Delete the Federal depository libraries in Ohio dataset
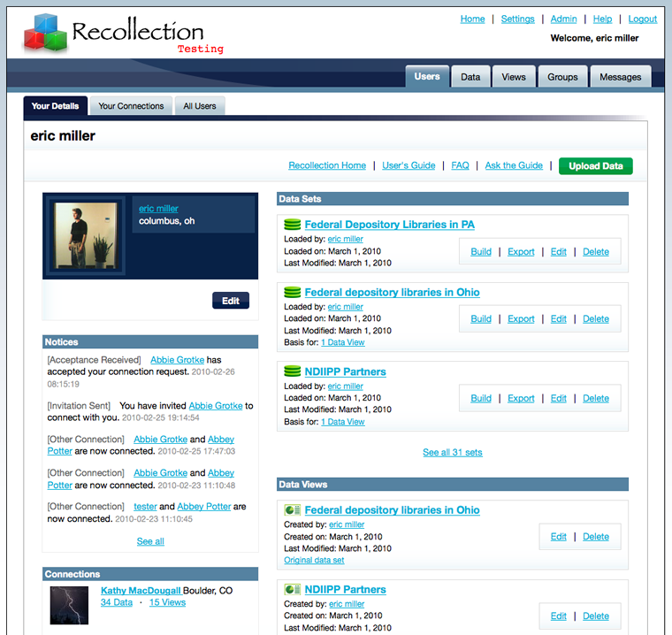The height and width of the screenshot is (635, 672). 596,318
